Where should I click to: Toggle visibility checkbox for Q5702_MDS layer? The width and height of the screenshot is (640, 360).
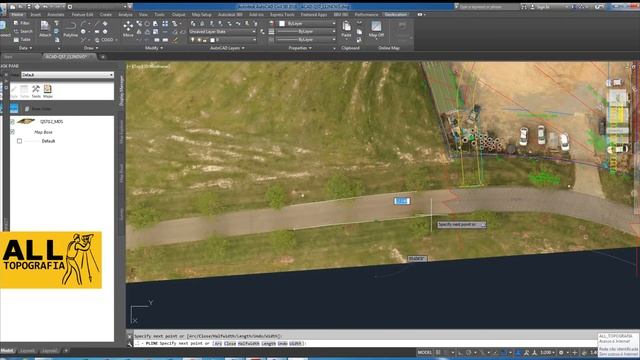(x=13, y=122)
